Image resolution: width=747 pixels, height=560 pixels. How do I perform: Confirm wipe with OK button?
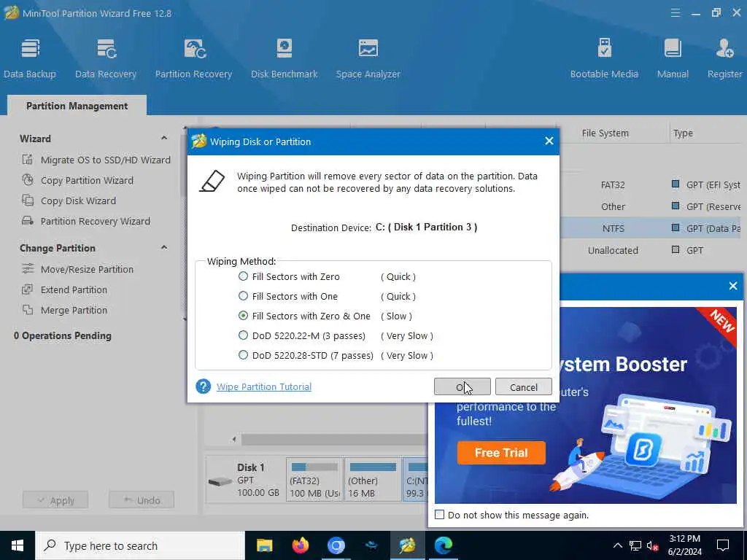462,386
